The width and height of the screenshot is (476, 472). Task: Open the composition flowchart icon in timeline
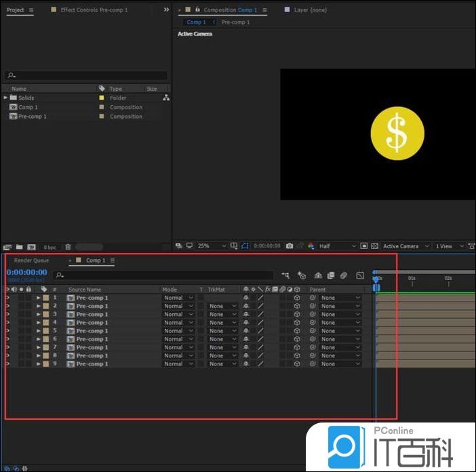point(285,275)
